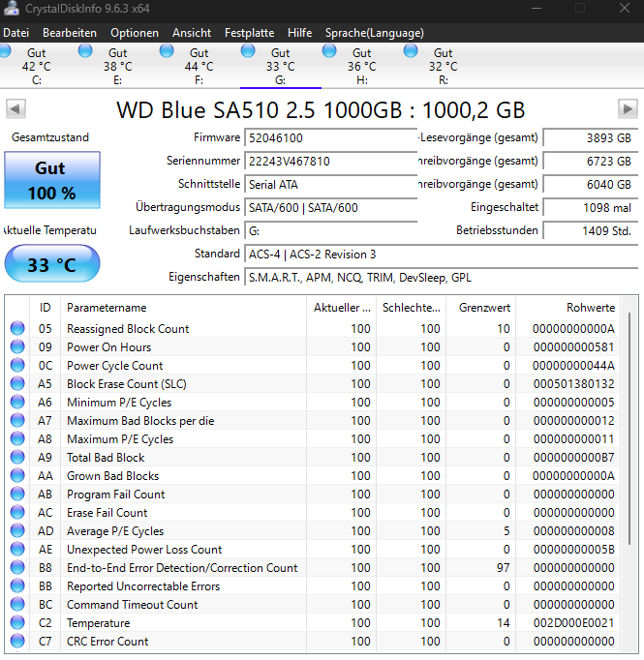Select the blue status orb for drive C:
This screenshot has width=644, height=660.
point(5,51)
